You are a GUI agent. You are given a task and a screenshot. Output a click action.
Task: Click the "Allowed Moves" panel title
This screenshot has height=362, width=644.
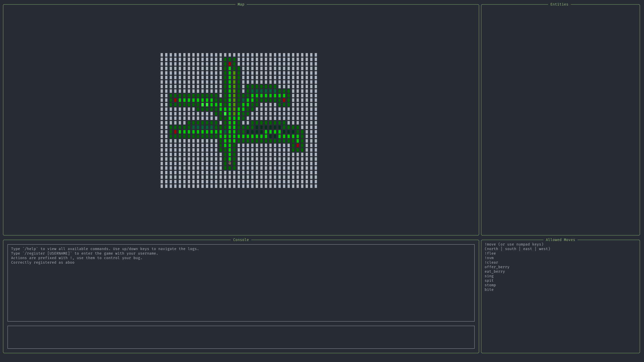click(560, 240)
